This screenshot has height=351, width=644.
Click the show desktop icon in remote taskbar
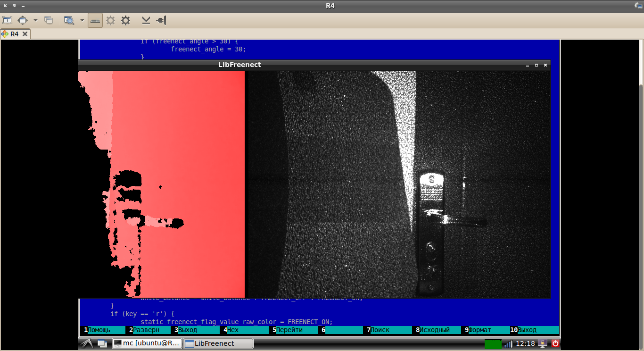tap(102, 343)
